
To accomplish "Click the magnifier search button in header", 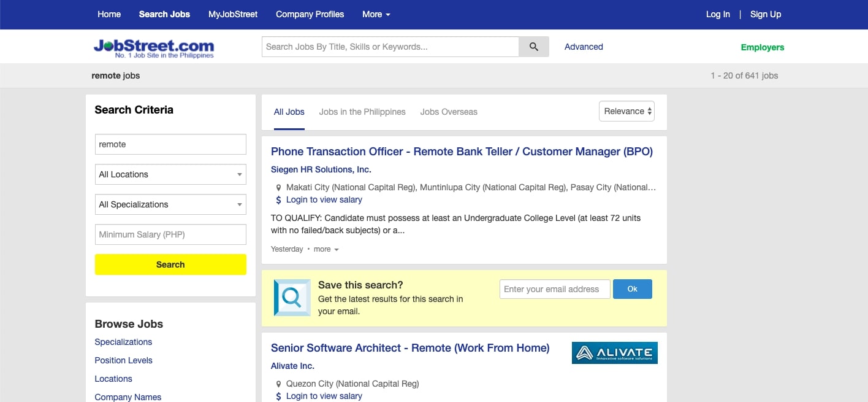I will [x=534, y=47].
